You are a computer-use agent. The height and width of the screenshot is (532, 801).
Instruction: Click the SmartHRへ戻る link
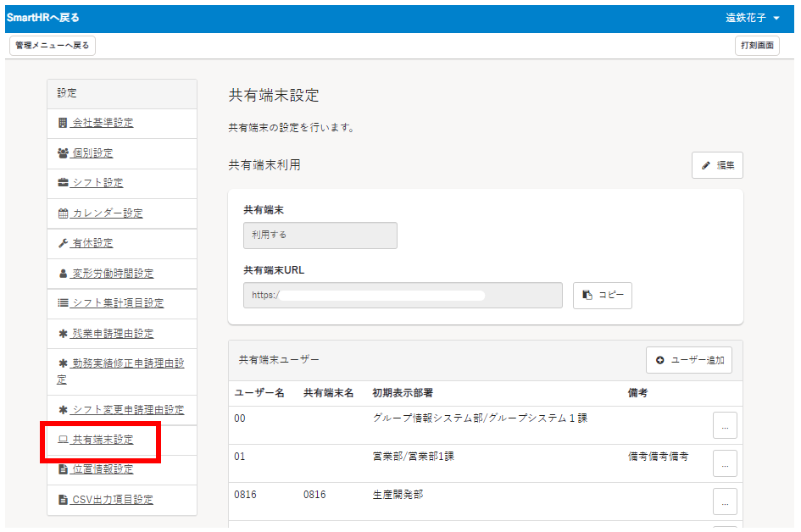[x=43, y=18]
